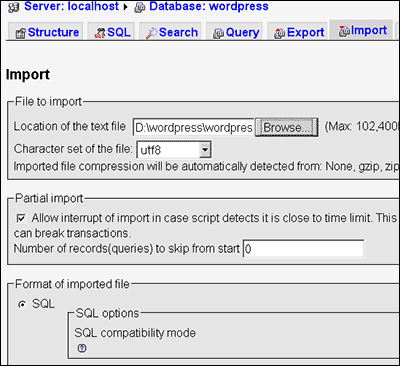Open SQL compatibility mode help icon
This screenshot has height=366, width=400.
pos(82,348)
